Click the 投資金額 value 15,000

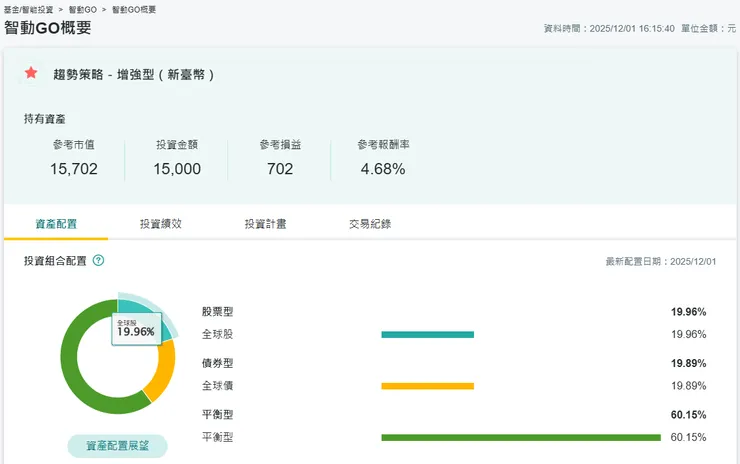point(177,169)
